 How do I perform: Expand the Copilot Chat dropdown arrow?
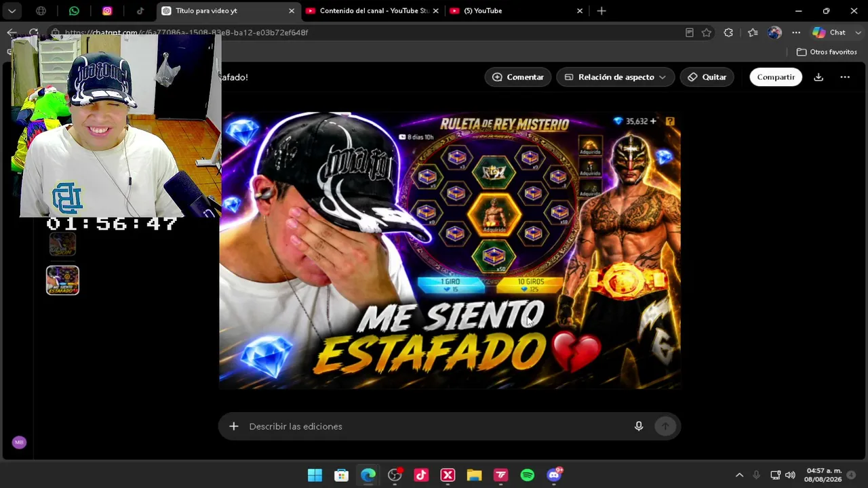(858, 33)
